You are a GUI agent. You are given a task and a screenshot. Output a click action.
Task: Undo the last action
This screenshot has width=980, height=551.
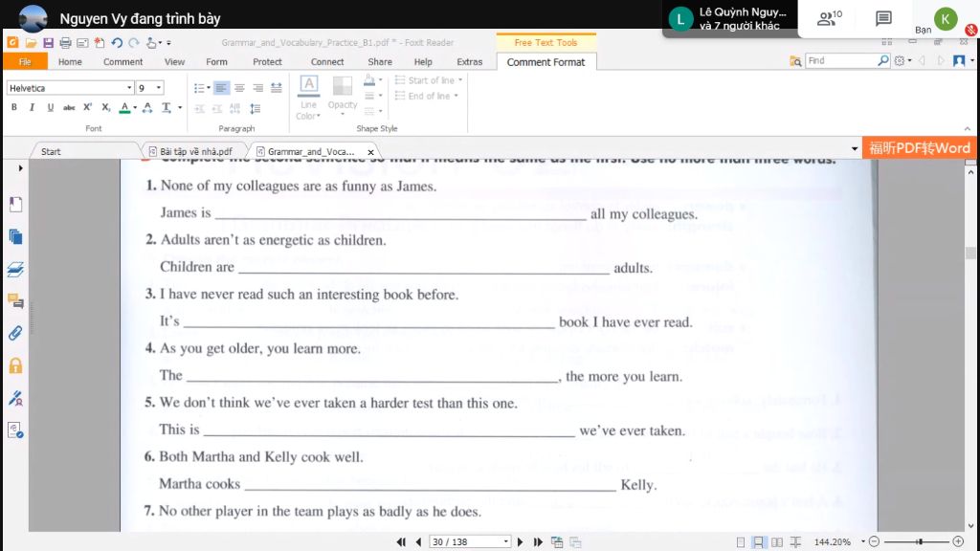(x=116, y=42)
